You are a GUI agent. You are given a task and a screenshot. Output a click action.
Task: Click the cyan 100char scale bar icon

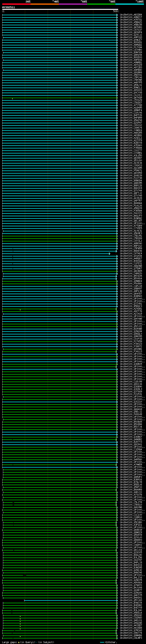point(102,642)
